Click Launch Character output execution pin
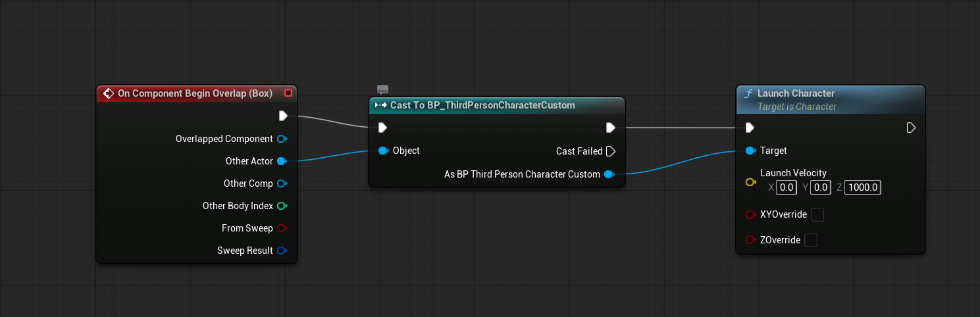 tap(911, 128)
